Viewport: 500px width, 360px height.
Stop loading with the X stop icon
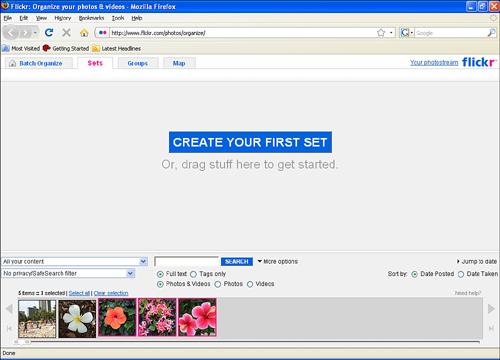point(67,32)
